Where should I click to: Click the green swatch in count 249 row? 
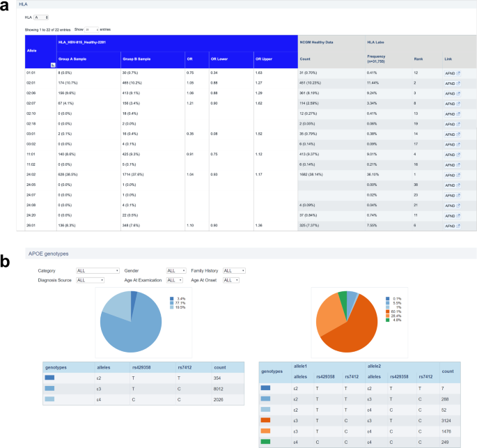[265, 442]
